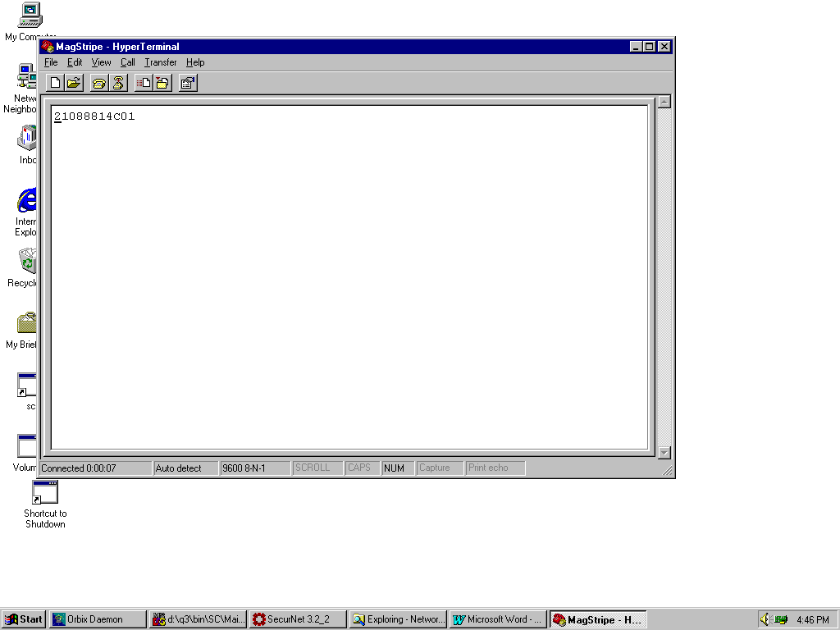840x630 pixels.
Task: Click the 9600 8-N-1 status field
Action: [255, 468]
